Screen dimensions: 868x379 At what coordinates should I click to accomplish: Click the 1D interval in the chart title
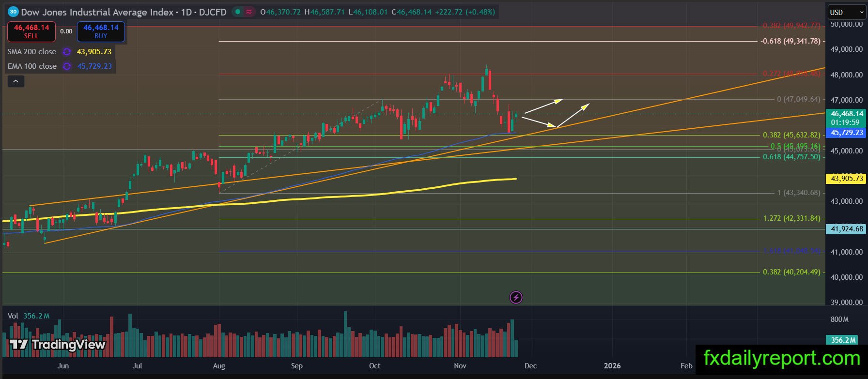pyautogui.click(x=186, y=12)
